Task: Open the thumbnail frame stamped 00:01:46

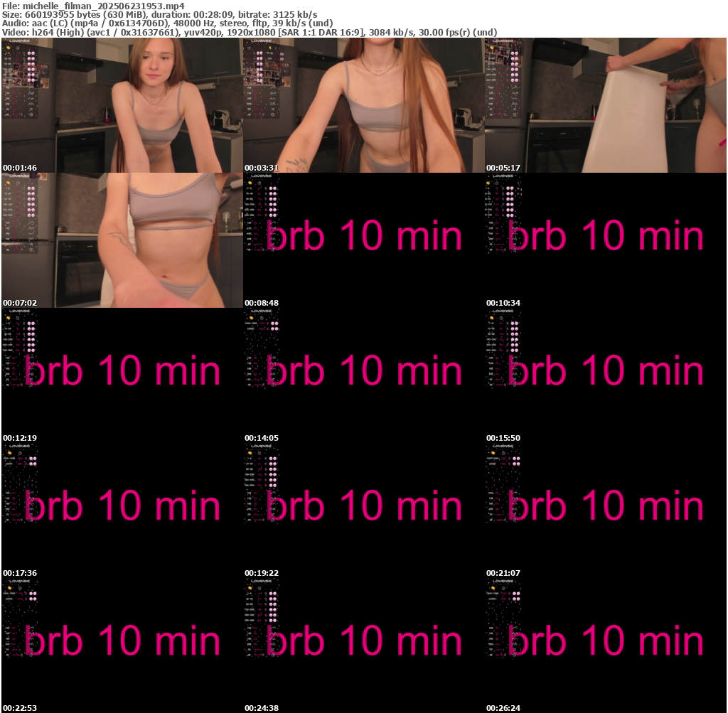Action: point(122,105)
